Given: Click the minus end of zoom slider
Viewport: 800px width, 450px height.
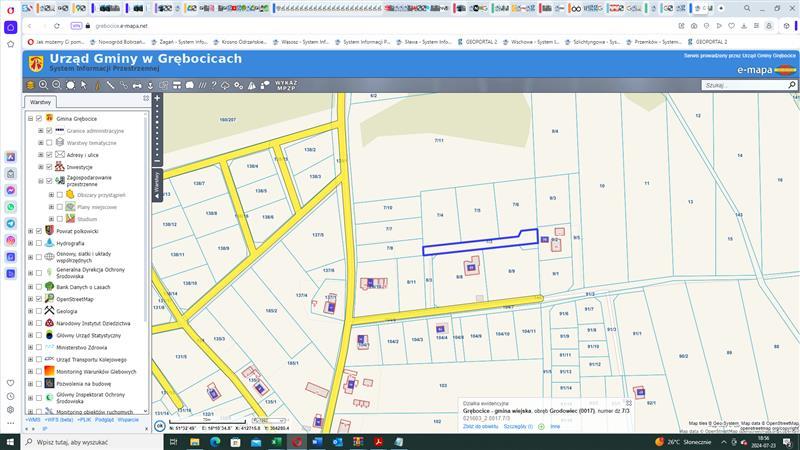Looking at the screenshot, I should pos(157,161).
